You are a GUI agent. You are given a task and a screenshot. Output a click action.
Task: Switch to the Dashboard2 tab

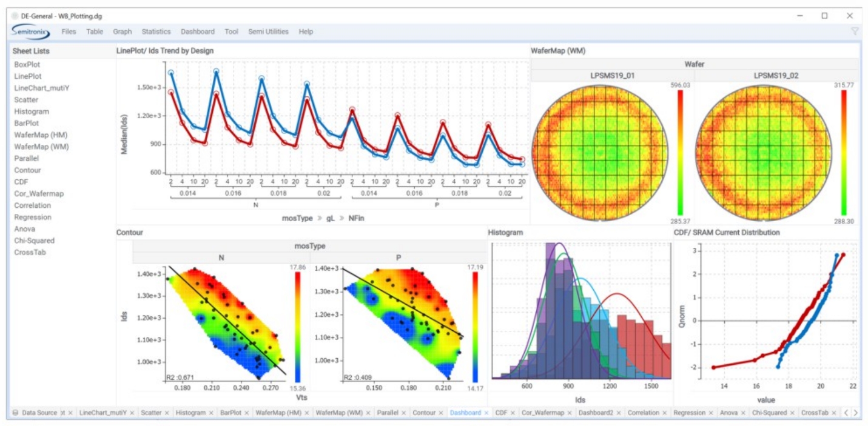point(596,413)
